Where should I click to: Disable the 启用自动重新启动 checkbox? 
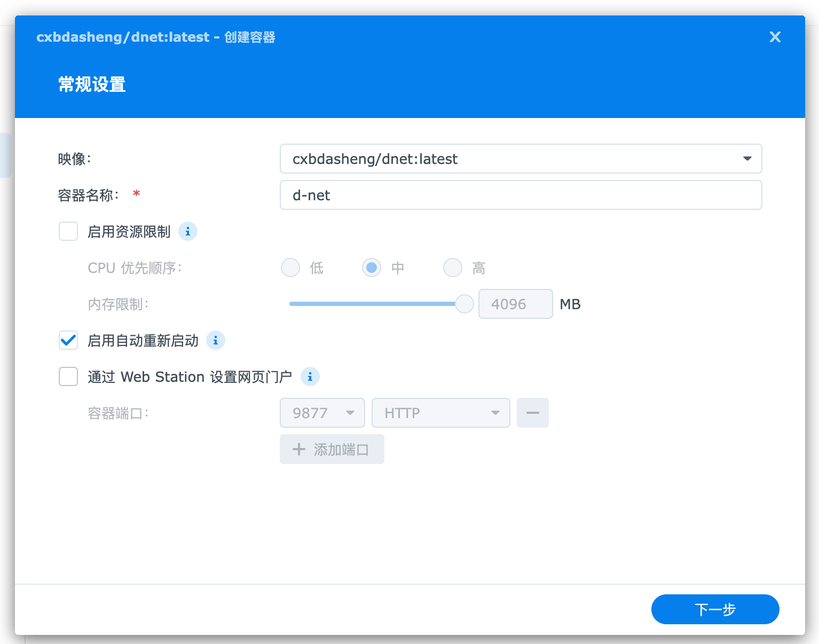(68, 340)
